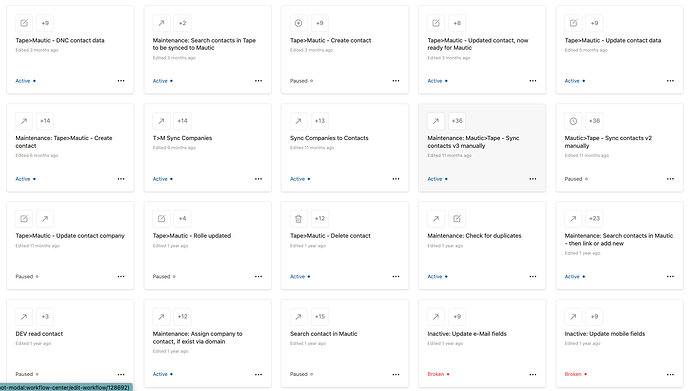The image size is (690, 391).
Task: Click arrow icon on Update contact company card
Action: pos(45,219)
